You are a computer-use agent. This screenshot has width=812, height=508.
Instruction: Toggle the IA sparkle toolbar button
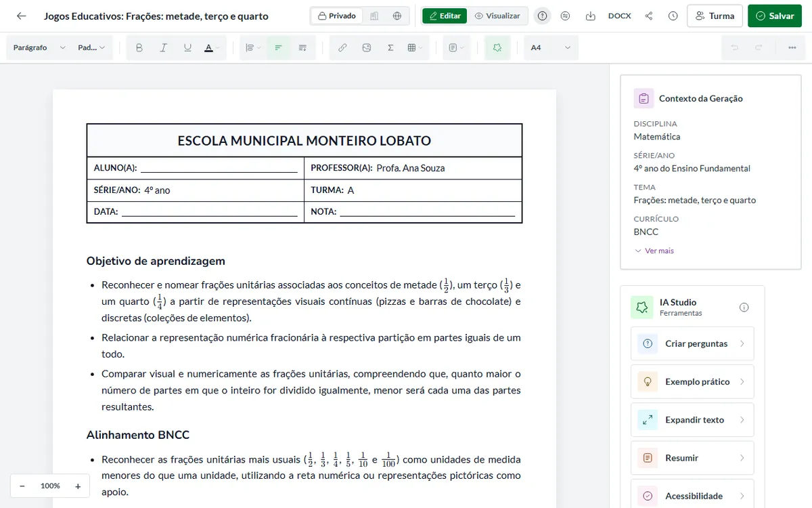coord(497,47)
